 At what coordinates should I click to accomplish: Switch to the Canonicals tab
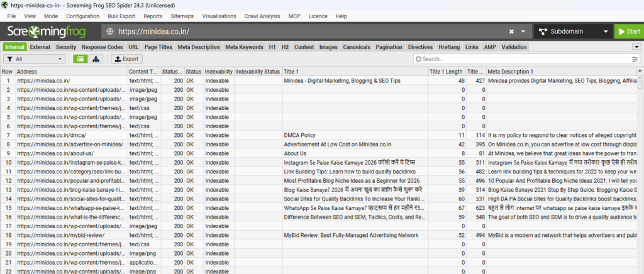(357, 47)
